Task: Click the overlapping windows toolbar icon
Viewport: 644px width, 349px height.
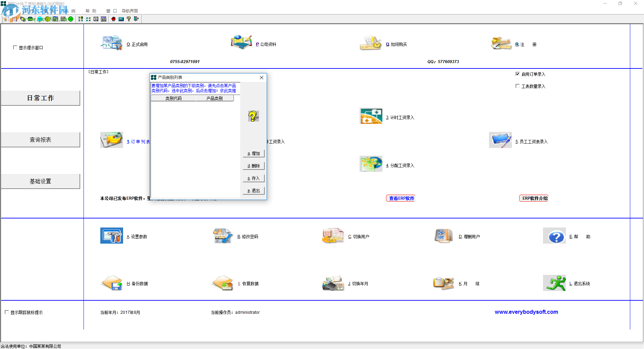Action: coord(22,19)
